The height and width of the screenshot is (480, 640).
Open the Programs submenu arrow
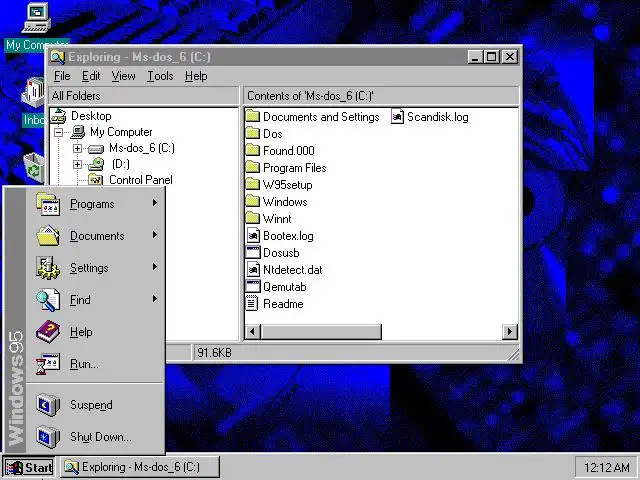pyautogui.click(x=155, y=202)
